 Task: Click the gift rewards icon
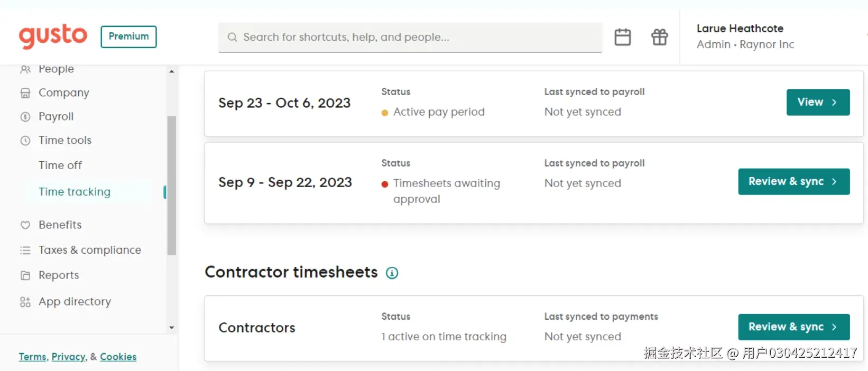click(659, 37)
